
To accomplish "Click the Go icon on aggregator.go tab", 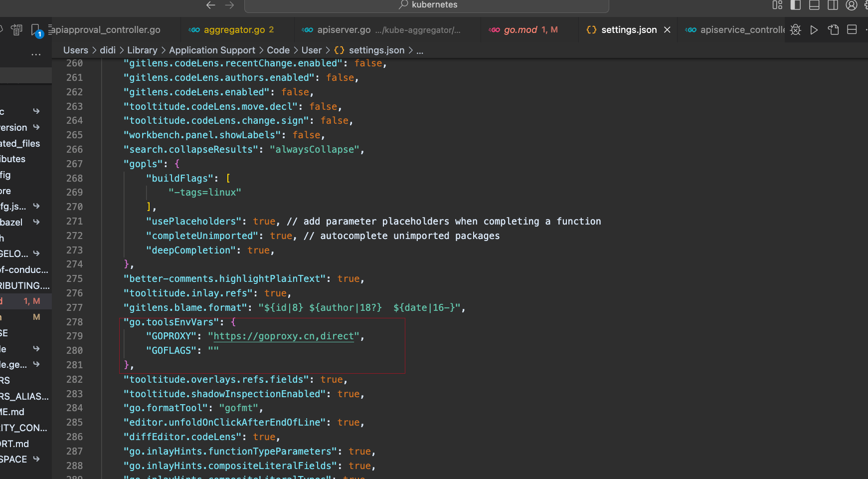I will tap(194, 30).
